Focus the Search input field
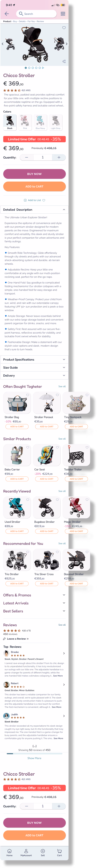This screenshot has width=100, height=868. point(36,14)
